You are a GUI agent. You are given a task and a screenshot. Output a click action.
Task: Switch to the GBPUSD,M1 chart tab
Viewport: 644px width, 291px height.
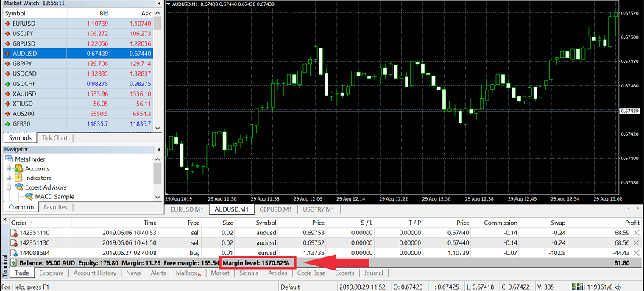275,209
